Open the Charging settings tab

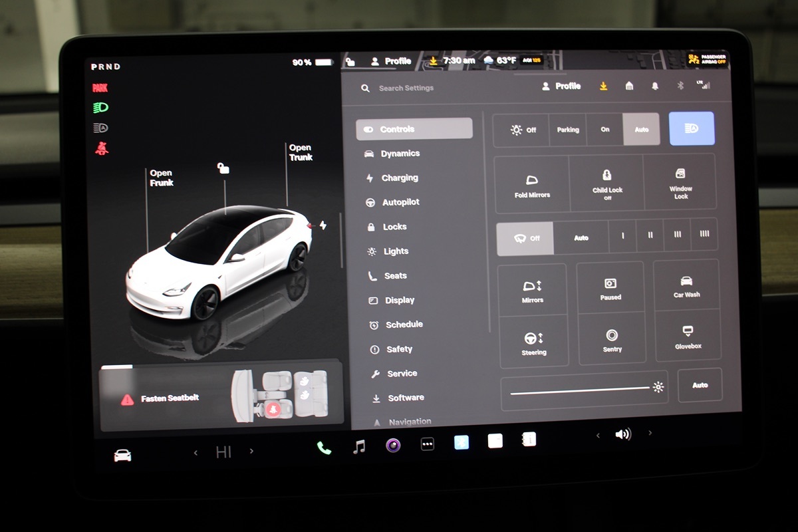pyautogui.click(x=399, y=178)
